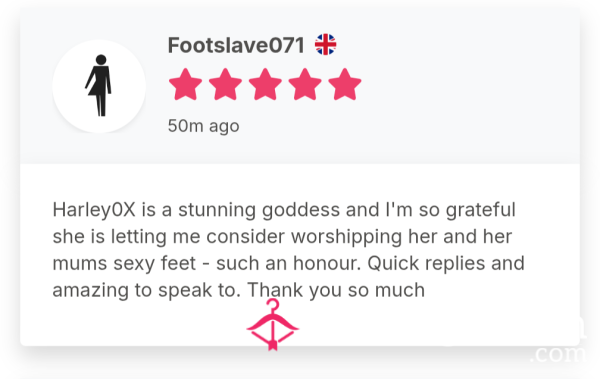
Task: Click the '.com' watermark text
Action: [558, 354]
